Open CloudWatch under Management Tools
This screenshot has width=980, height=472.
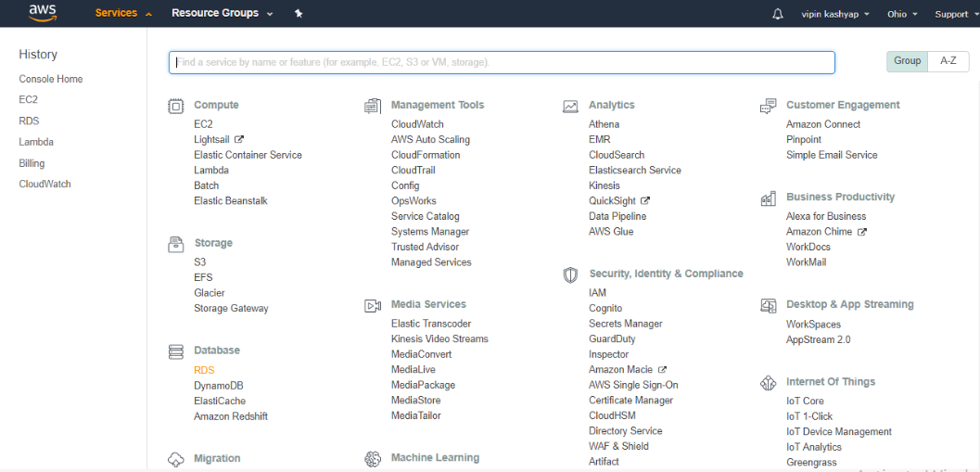point(417,124)
